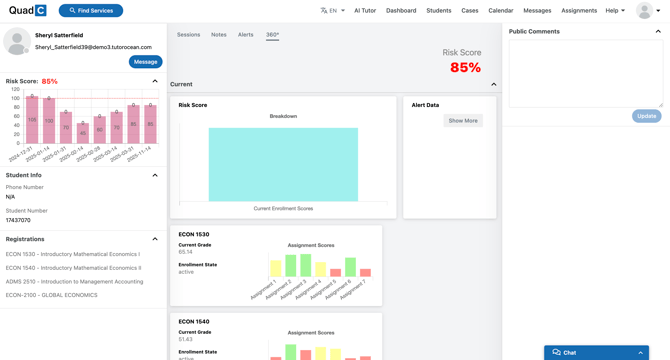Expand the Help dropdown menu
670x360 pixels.
[615, 11]
